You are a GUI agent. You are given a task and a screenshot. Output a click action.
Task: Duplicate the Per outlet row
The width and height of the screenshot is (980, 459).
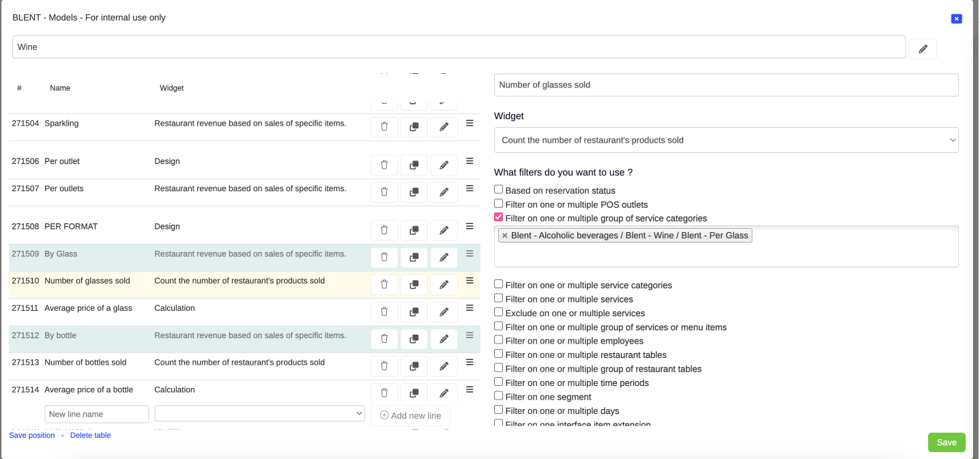(414, 165)
